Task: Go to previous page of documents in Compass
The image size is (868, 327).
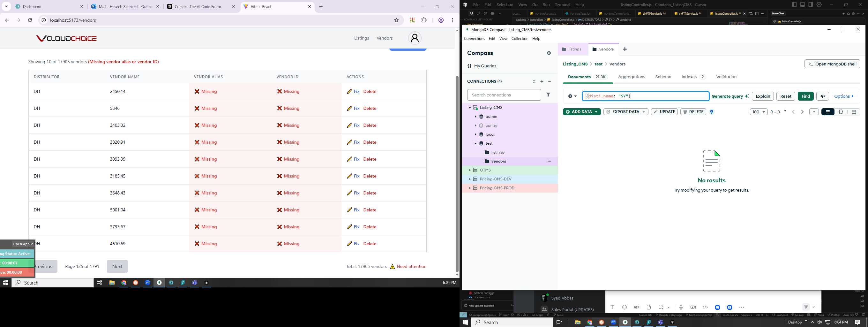Action: 793,111
